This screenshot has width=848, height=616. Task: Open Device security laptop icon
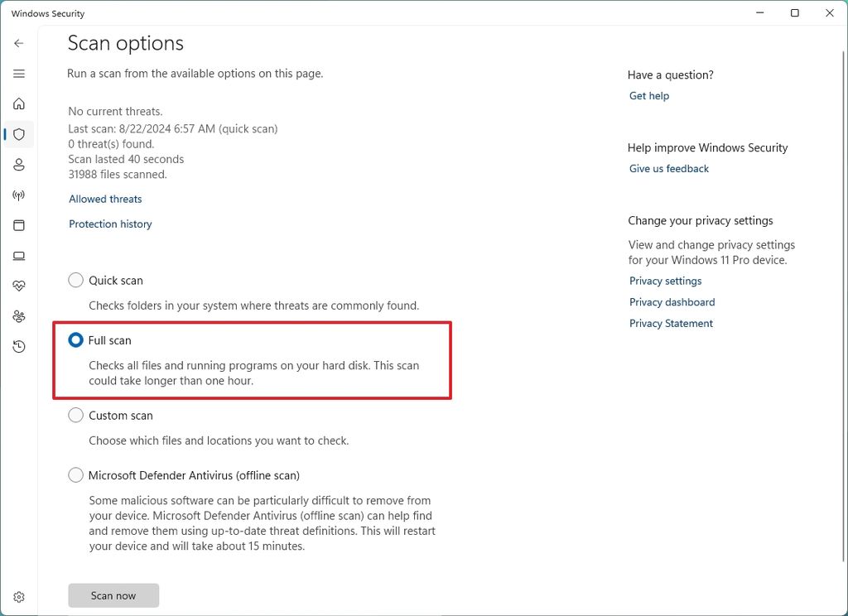[18, 256]
